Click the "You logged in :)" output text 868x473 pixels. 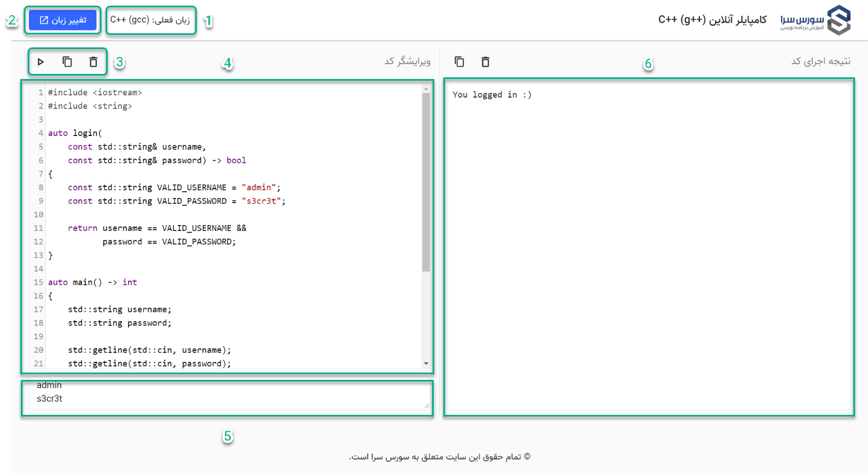492,95
